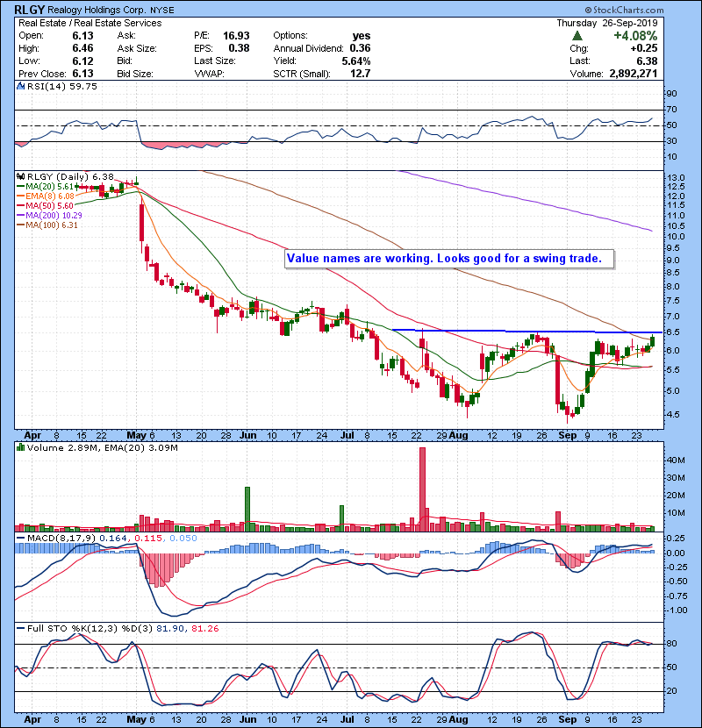Click the May label on bottom stochastic date axis
This screenshot has height=728, width=702.
(136, 719)
